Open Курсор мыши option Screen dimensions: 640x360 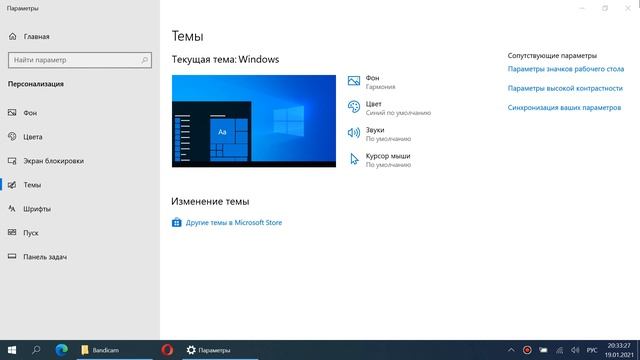379,160
